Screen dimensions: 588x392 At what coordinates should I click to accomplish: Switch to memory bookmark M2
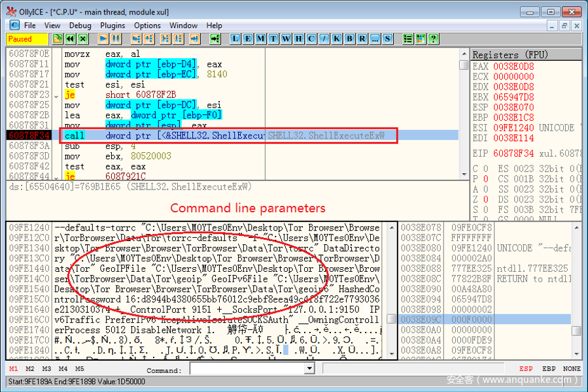click(x=29, y=369)
